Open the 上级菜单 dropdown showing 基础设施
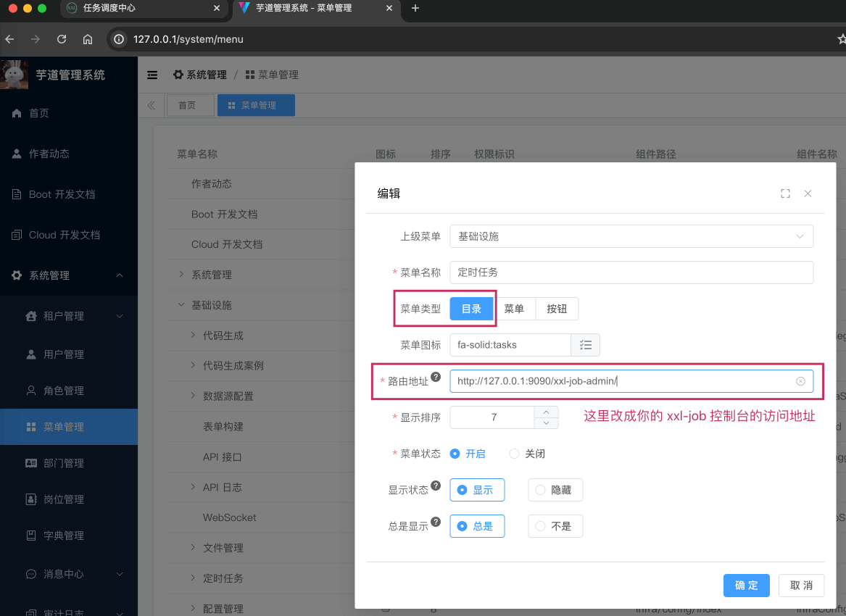Viewport: 846px width, 616px height. coord(631,236)
